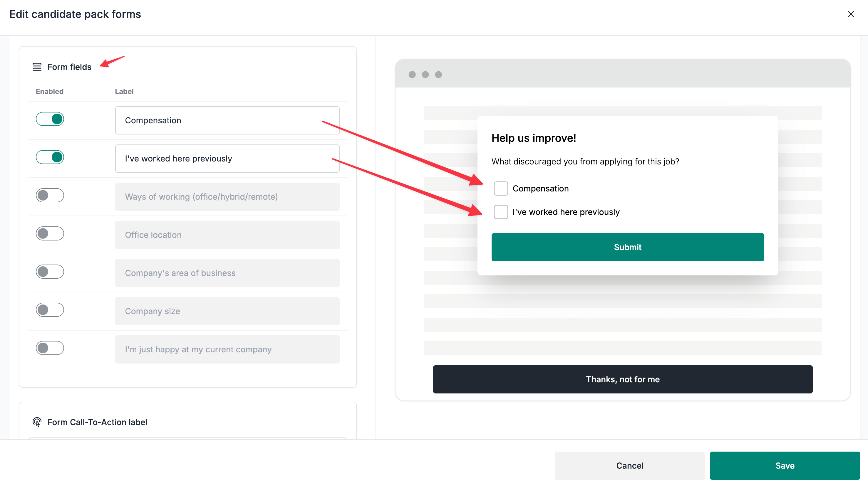Click the Cancel button
868x488 pixels.
point(629,465)
